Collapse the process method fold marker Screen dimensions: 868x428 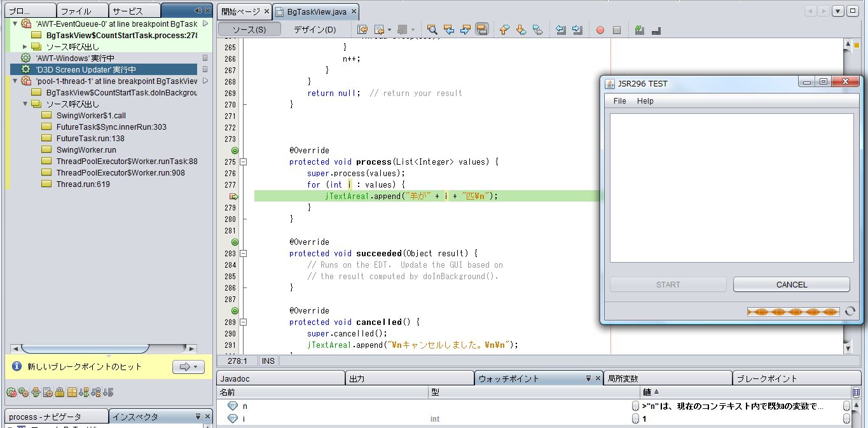pyautogui.click(x=243, y=162)
